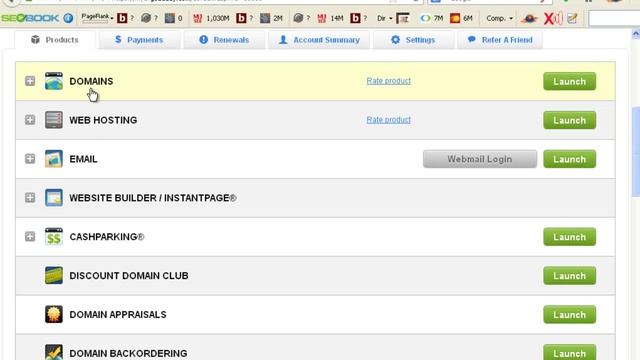Click the scrollbar up arrow
The height and width of the screenshot is (360, 640).
coord(636,34)
